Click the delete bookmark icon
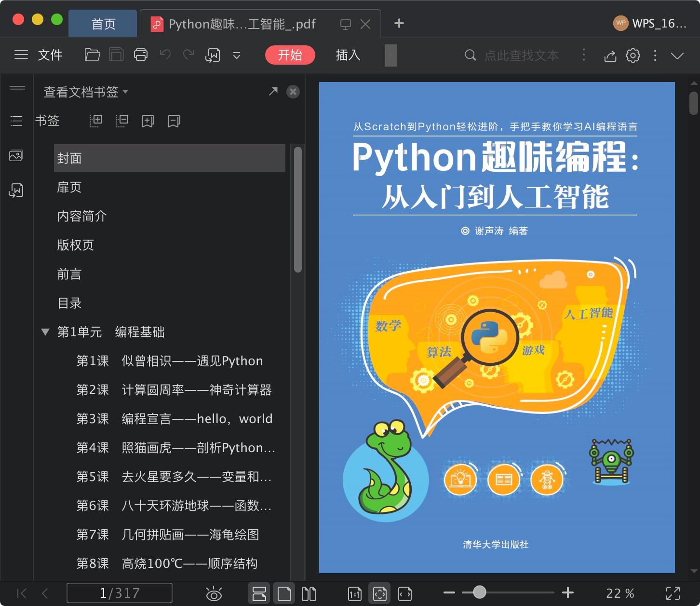Viewport: 700px width, 606px height. (x=174, y=121)
